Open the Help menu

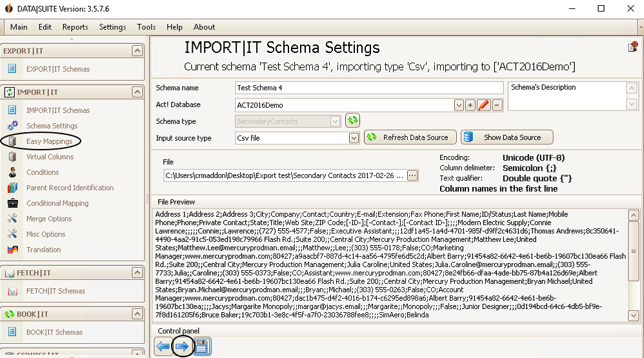coord(175,26)
